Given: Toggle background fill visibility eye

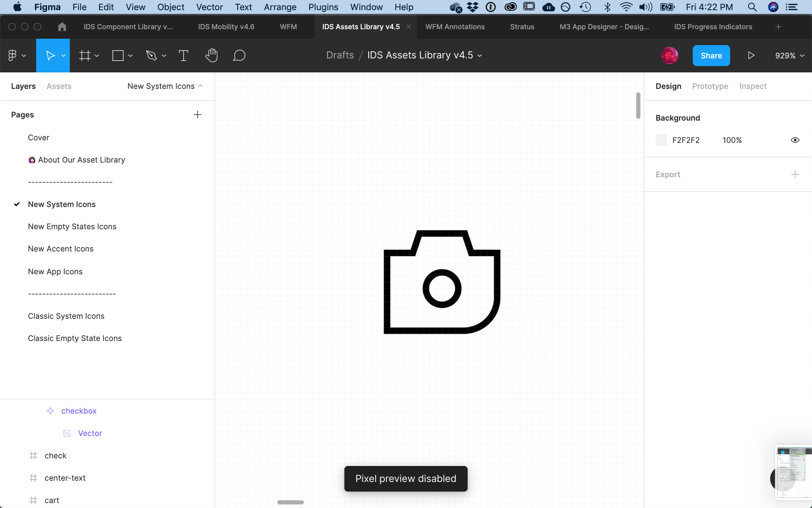Looking at the screenshot, I should click(795, 140).
